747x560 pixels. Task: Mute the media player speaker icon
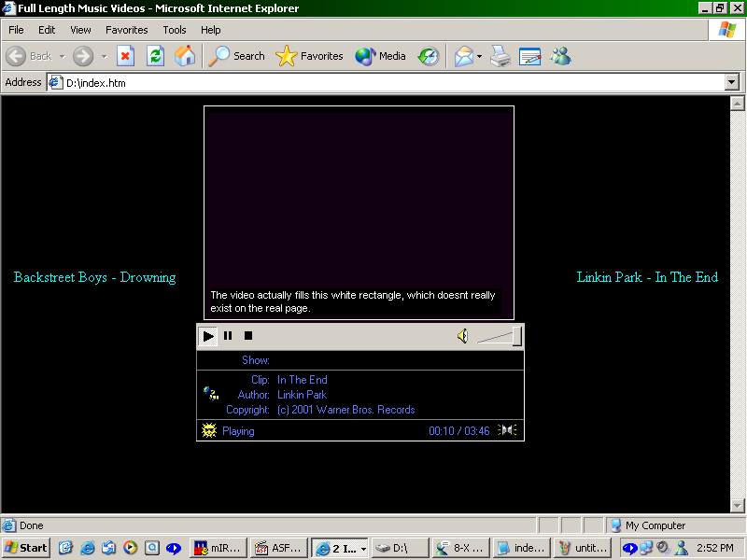click(x=462, y=336)
